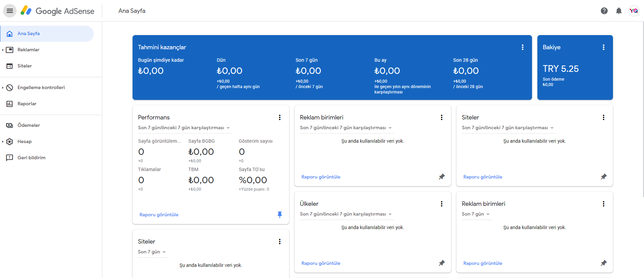Open the help question mark icon
Viewport: 644px width, 278px height.
click(x=604, y=11)
